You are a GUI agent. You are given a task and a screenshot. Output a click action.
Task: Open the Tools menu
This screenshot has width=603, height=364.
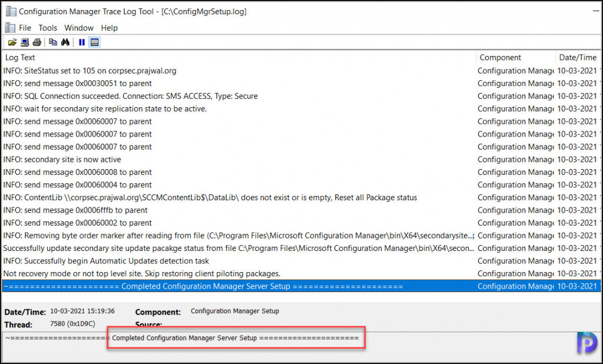point(48,28)
